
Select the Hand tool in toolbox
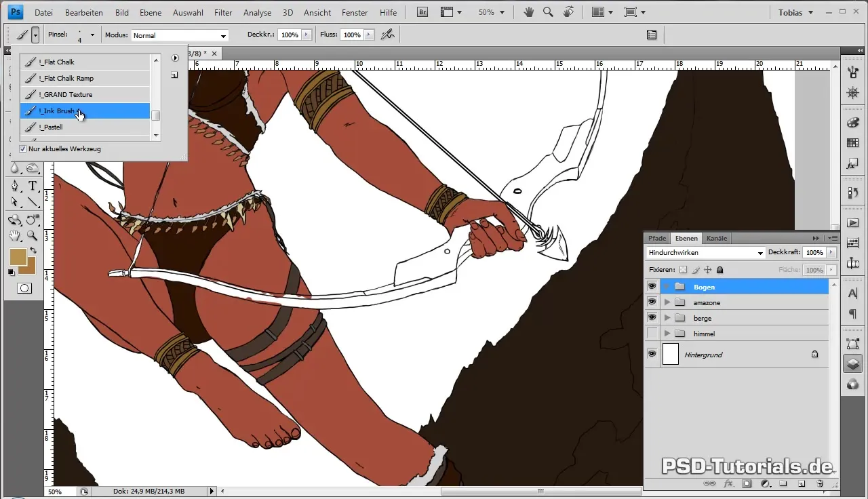(x=15, y=235)
